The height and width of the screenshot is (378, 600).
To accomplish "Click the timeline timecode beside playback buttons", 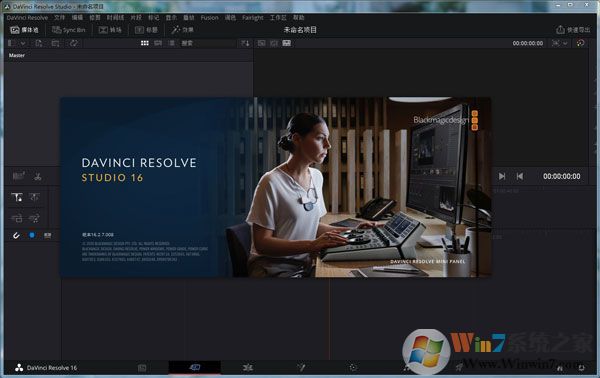I will point(562,176).
